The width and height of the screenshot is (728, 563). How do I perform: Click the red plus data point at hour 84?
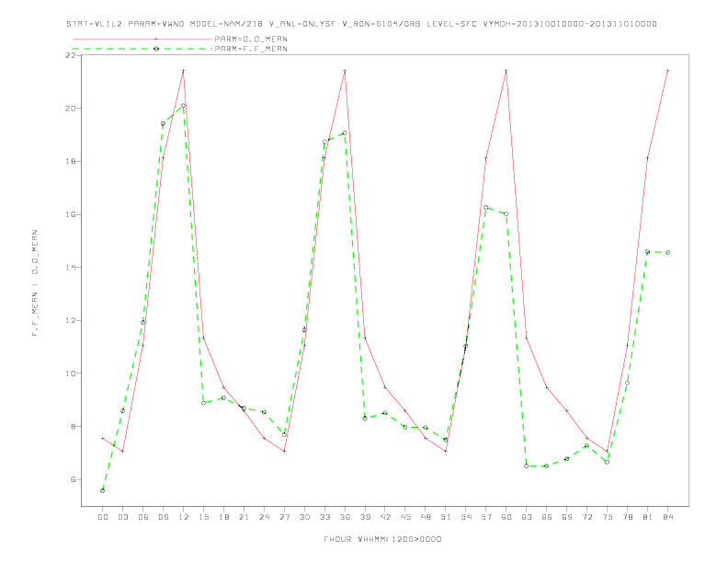click(667, 71)
